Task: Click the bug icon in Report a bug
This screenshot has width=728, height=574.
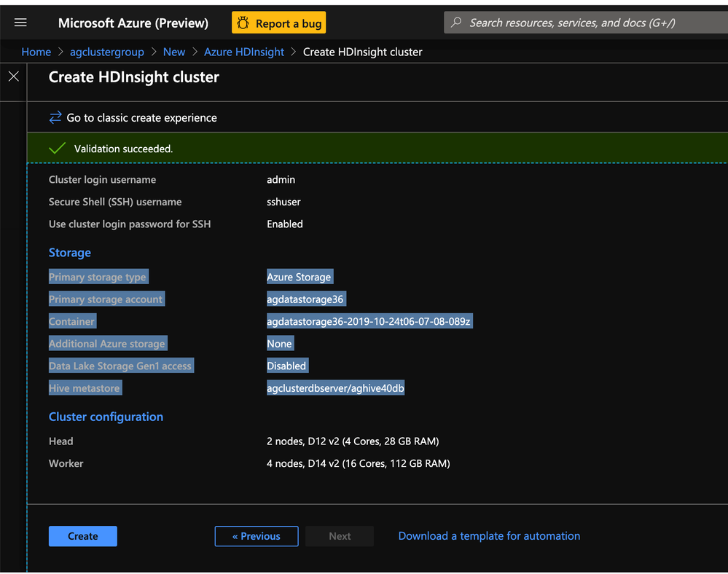Action: point(243,23)
